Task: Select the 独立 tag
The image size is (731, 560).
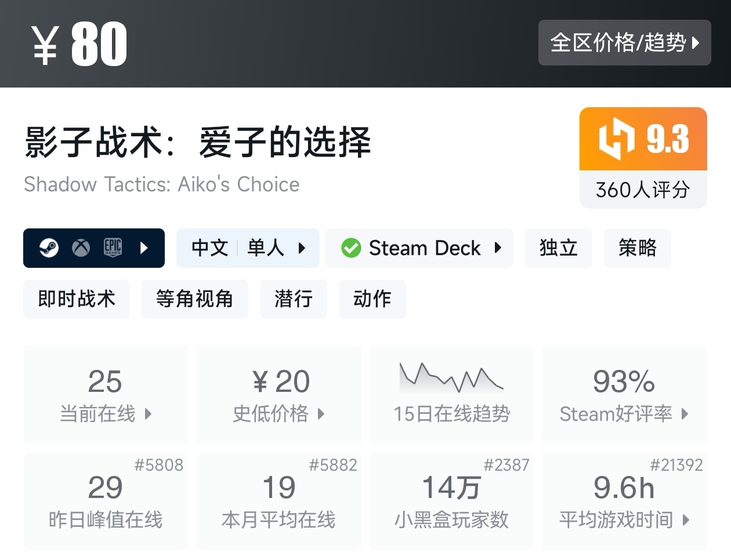Action: pyautogui.click(x=558, y=248)
